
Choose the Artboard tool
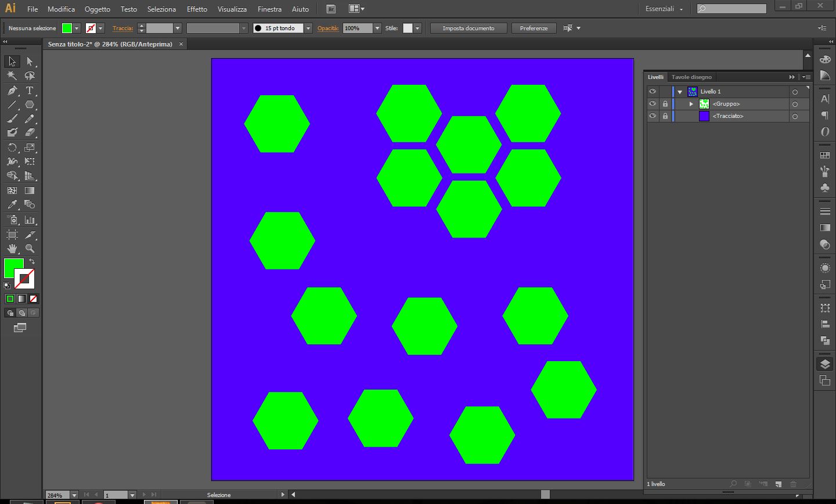coord(12,235)
